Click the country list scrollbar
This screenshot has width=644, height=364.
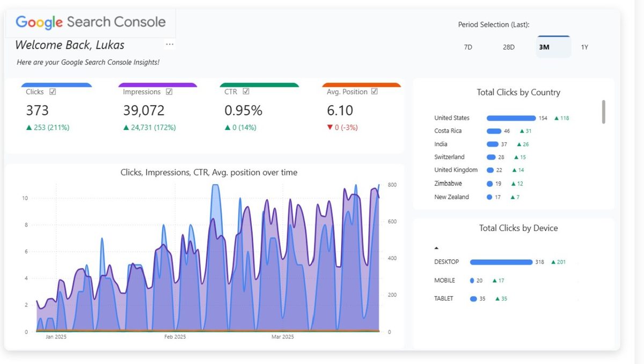[604, 112]
